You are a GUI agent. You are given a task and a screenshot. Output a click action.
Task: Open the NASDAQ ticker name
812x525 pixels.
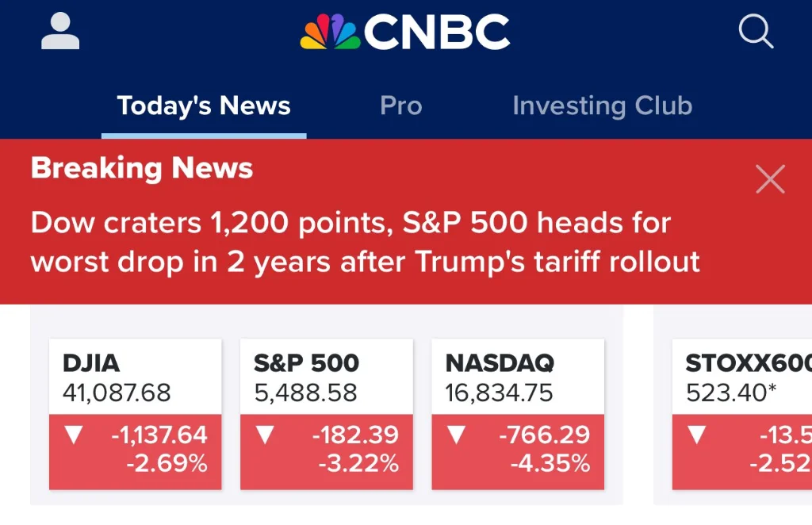coord(500,363)
